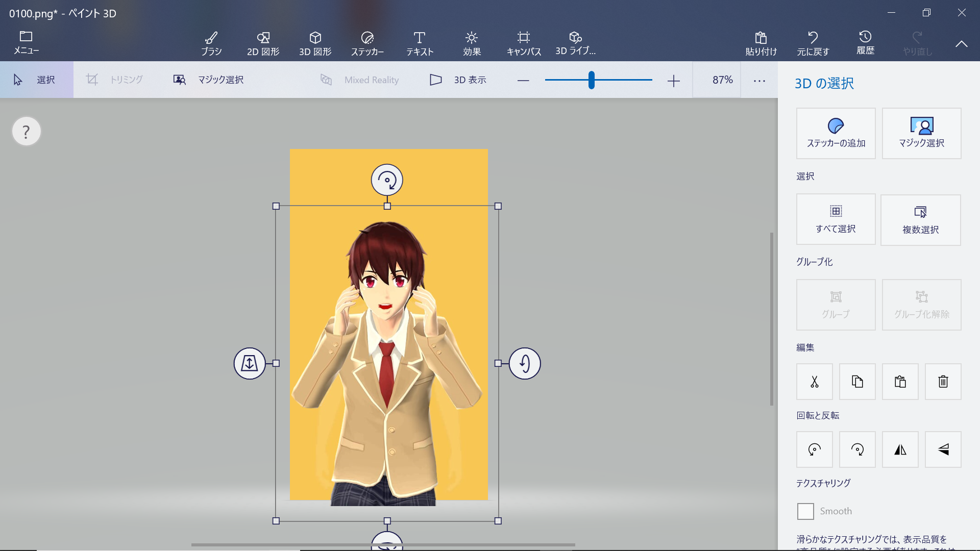Viewport: 980px width, 551px height.
Task: Select the ブラシ (Brush) tool
Action: pos(211,42)
